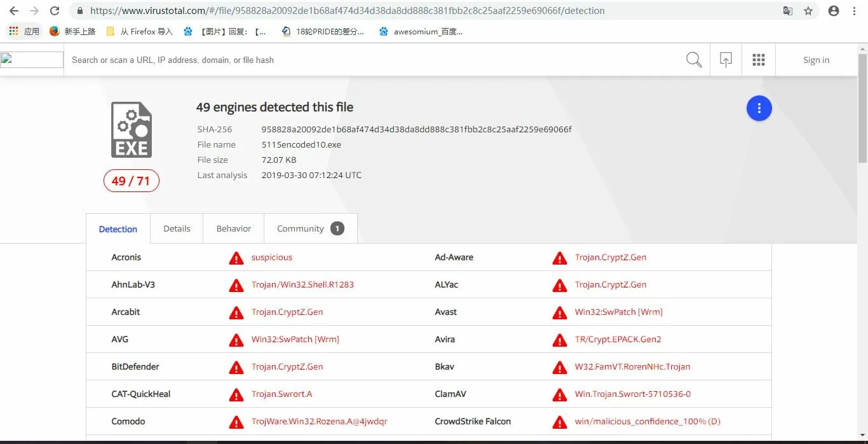Click the file name 5115encoded10.exe

pyautogui.click(x=301, y=144)
